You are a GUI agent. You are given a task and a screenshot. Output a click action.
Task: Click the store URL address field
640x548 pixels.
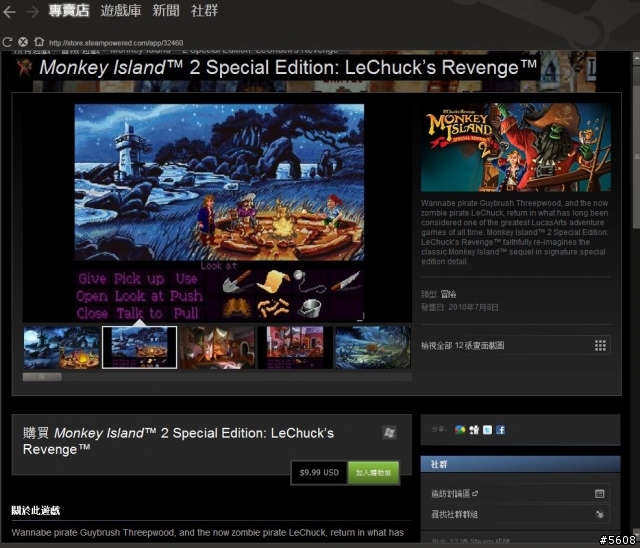(116, 43)
